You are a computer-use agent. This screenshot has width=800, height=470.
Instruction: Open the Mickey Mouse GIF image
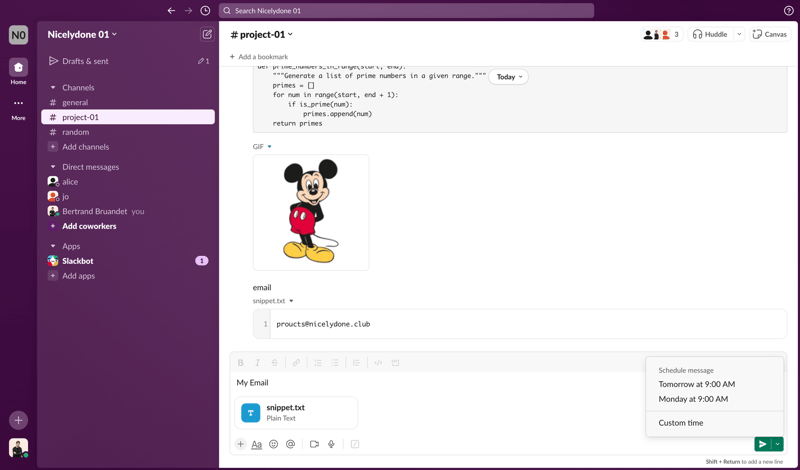(x=311, y=212)
